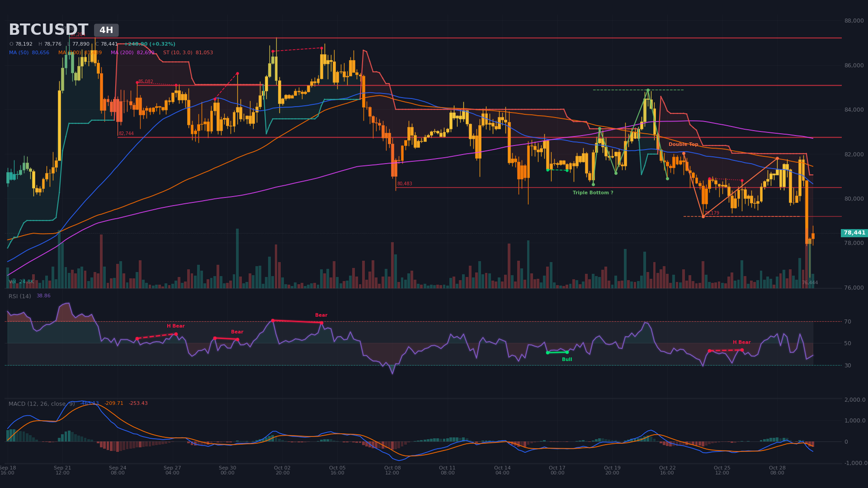
Task: Click the Oct 28 08:00 date label
Action: pos(777,470)
